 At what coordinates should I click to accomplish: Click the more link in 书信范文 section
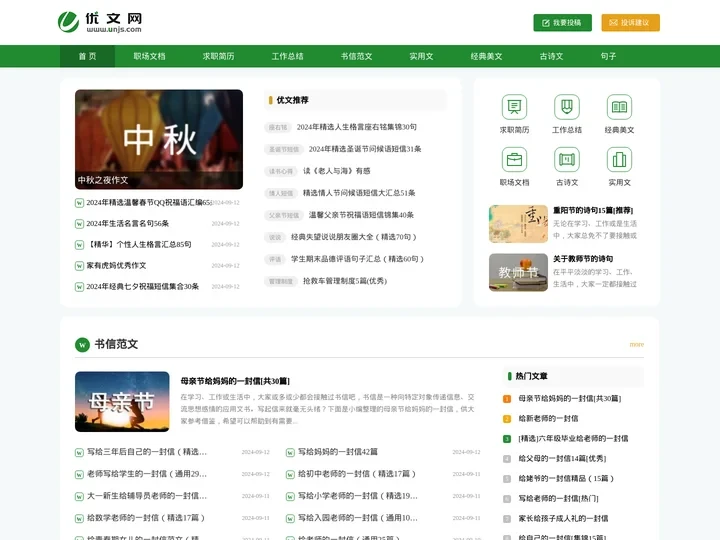[636, 344]
